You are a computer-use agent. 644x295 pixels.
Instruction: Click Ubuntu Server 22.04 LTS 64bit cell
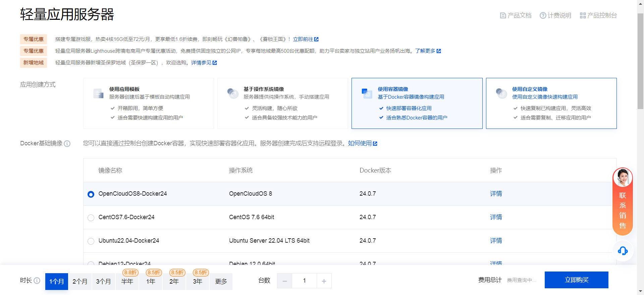pyautogui.click(x=269, y=241)
